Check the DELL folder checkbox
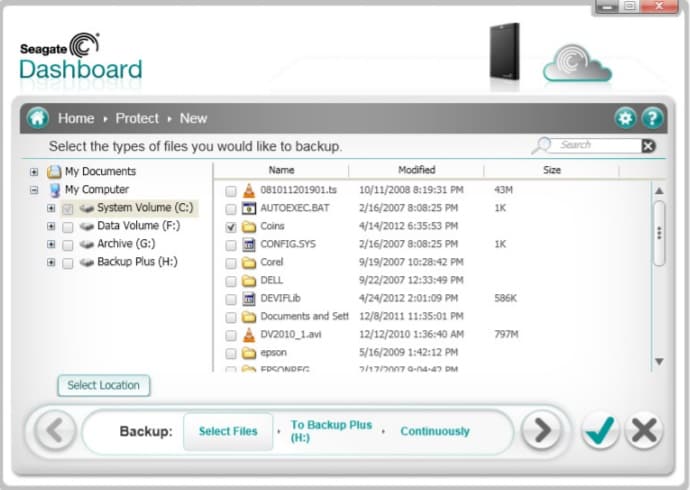The image size is (690, 490). (231, 281)
